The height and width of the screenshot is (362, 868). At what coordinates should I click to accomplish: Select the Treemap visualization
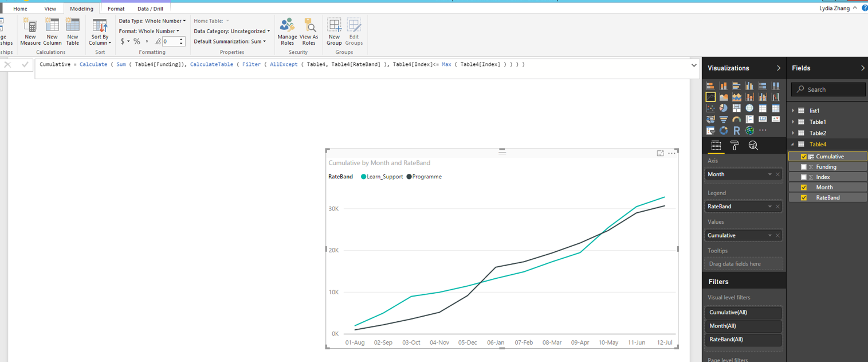point(737,108)
